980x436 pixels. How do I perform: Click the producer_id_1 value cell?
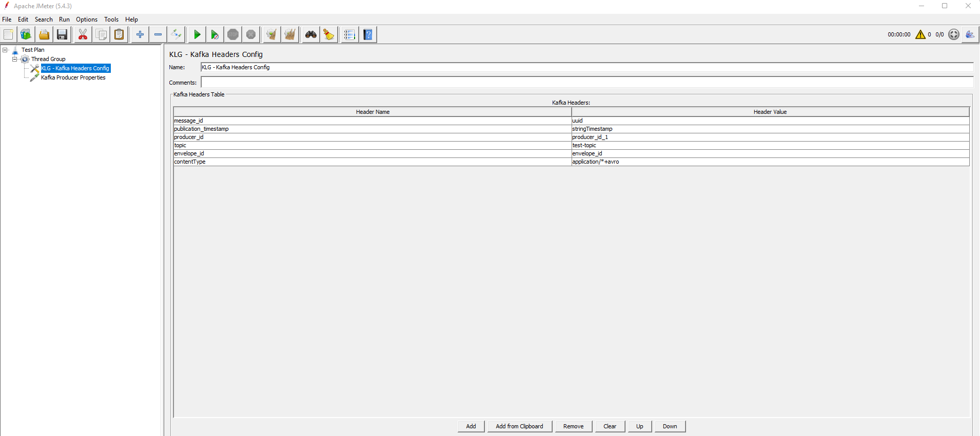pos(771,137)
